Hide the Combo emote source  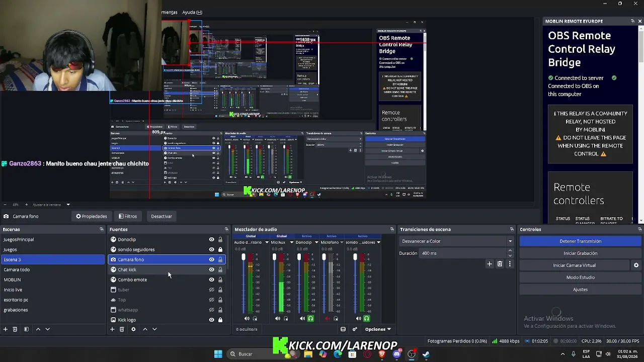(x=212, y=280)
